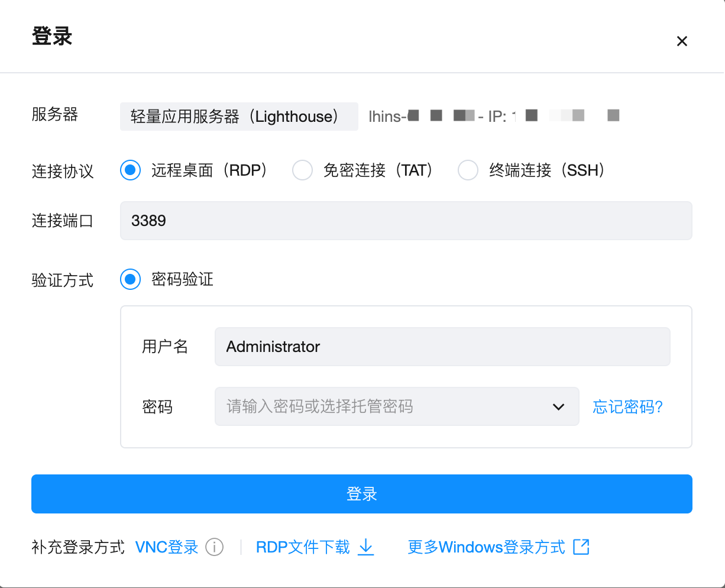Select 免密连接 (TAT) radio button
725x588 pixels.
point(302,170)
